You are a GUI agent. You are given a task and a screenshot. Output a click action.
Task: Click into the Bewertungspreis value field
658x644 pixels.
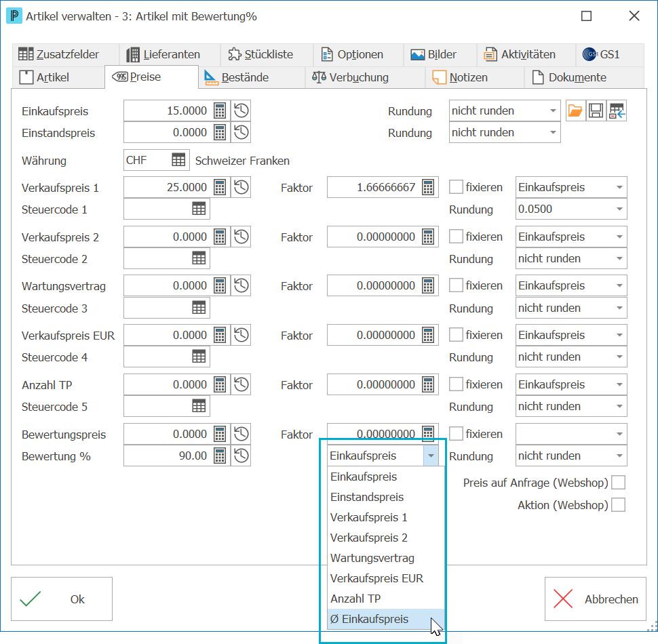click(x=168, y=434)
